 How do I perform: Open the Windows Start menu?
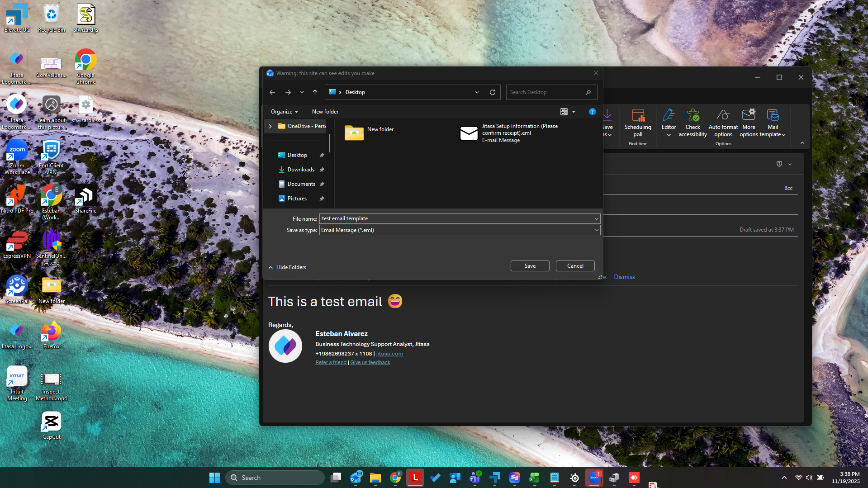tap(214, 477)
